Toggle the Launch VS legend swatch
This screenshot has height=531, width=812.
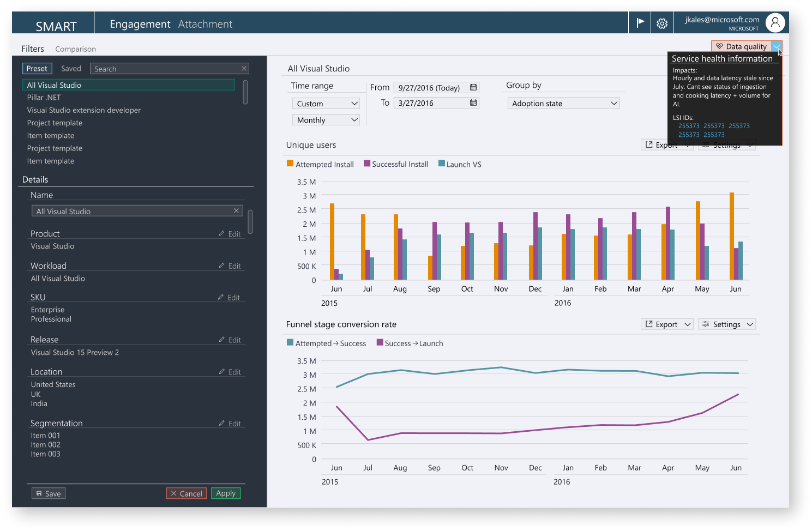coord(442,164)
